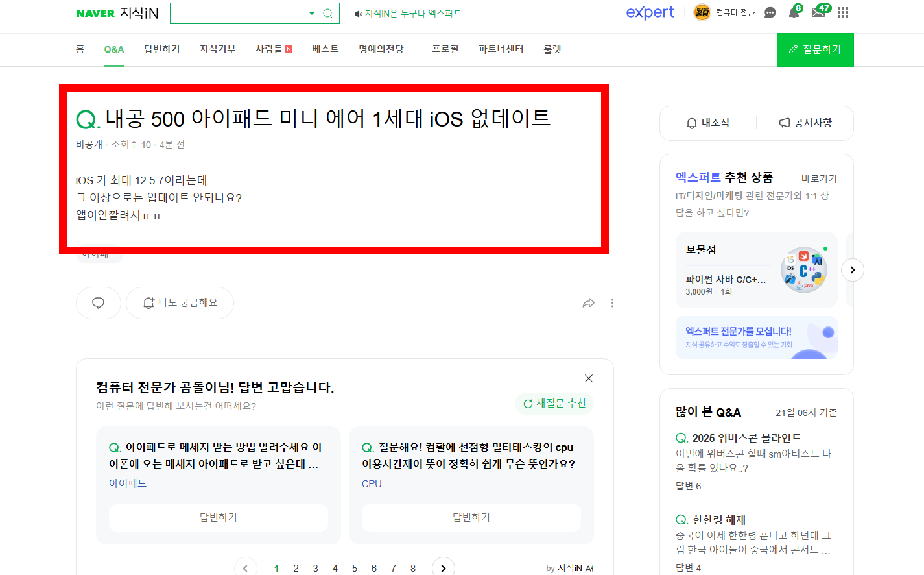Open the apps grid icon

[843, 12]
